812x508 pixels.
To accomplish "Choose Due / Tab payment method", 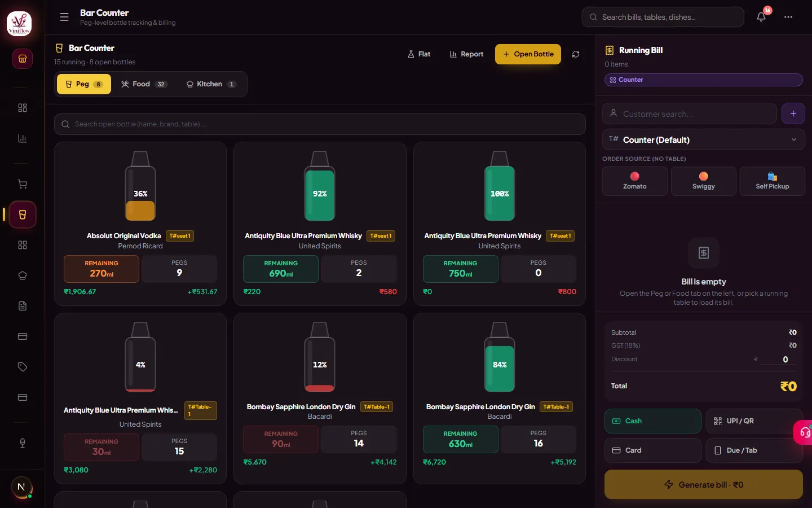I will click(754, 450).
